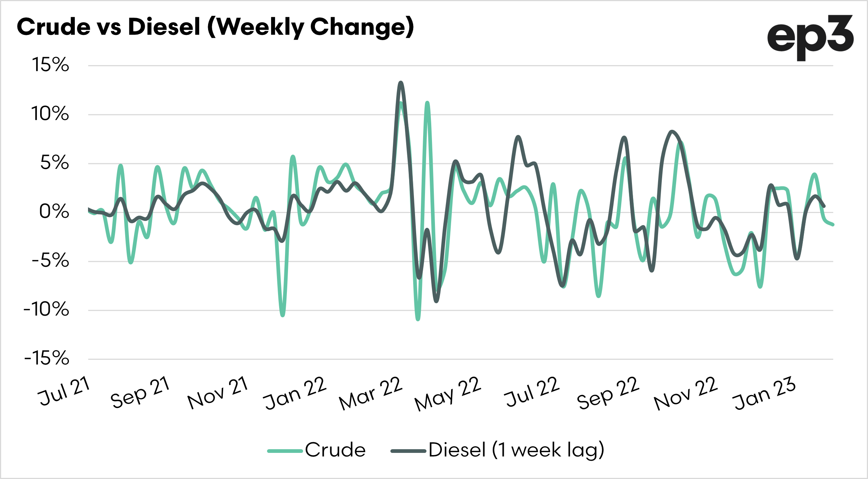Click the 15% y-axis label
This screenshot has height=479, width=868.
50,65
